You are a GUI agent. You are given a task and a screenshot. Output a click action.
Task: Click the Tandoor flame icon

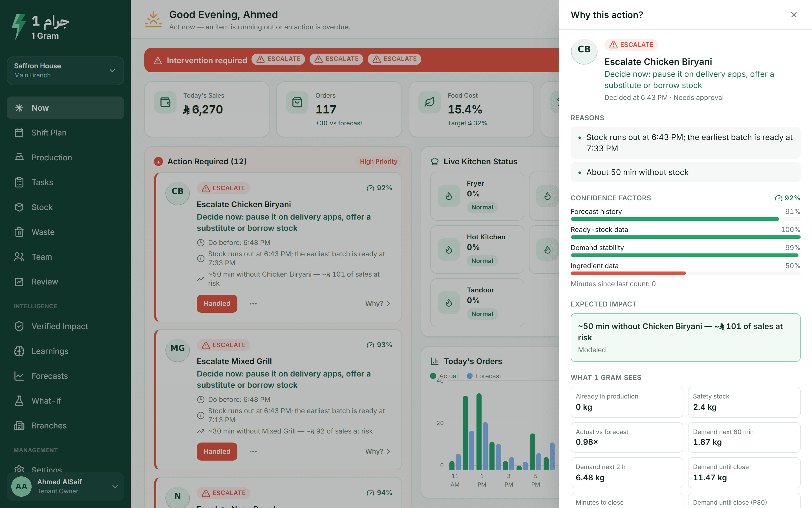[449, 303]
